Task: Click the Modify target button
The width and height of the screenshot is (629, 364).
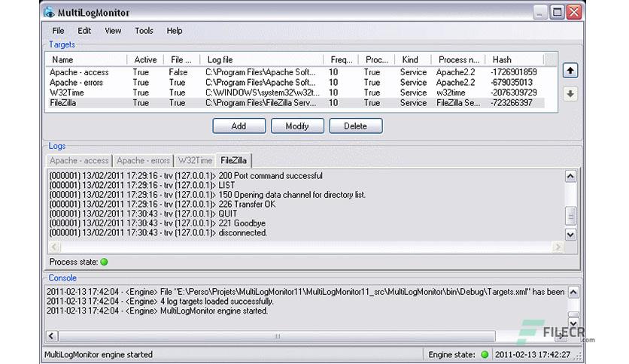Action: pos(297,126)
